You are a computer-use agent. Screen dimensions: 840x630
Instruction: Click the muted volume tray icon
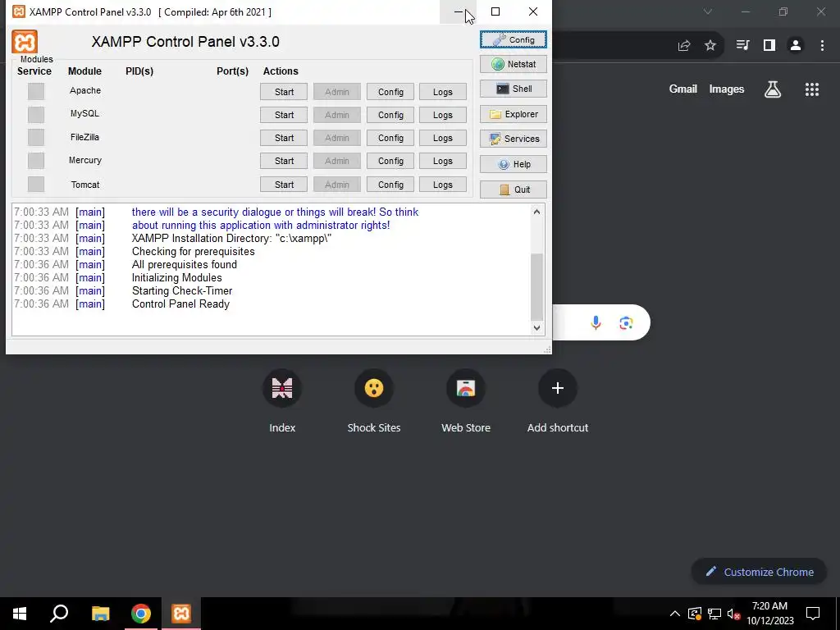pos(734,614)
